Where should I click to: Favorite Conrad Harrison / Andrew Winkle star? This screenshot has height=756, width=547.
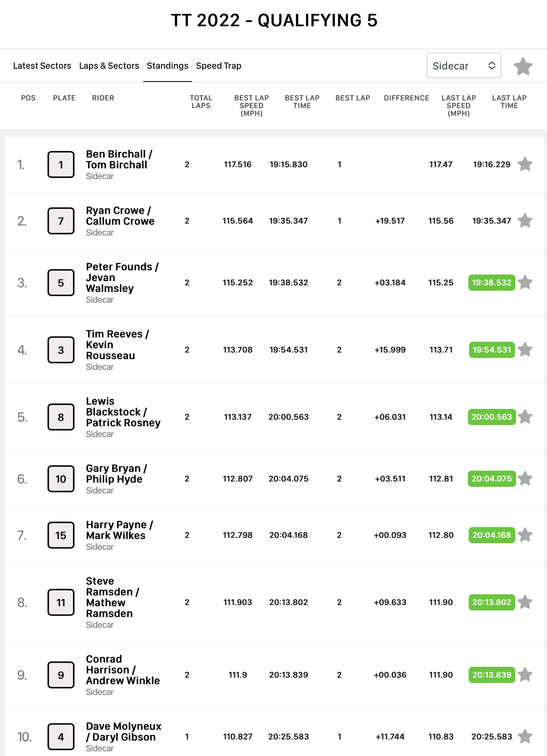(525, 675)
